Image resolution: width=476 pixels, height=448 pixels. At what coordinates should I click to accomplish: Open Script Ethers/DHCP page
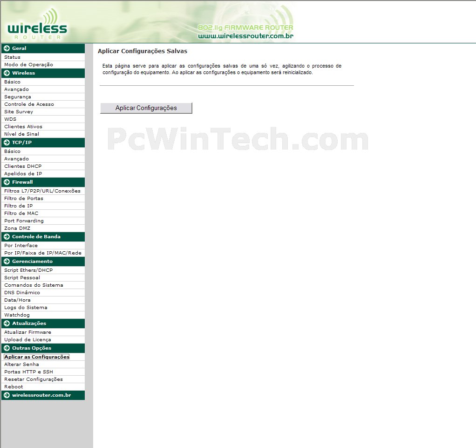pyautogui.click(x=28, y=270)
